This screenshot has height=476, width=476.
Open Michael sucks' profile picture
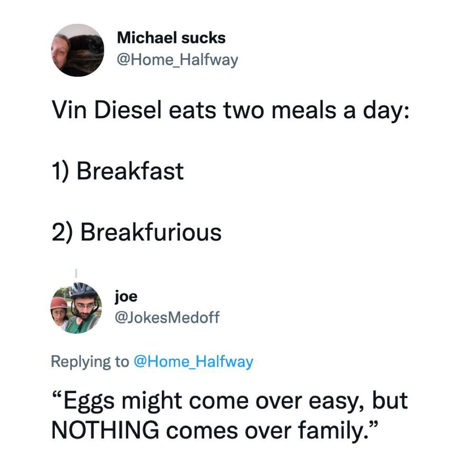coord(77,50)
